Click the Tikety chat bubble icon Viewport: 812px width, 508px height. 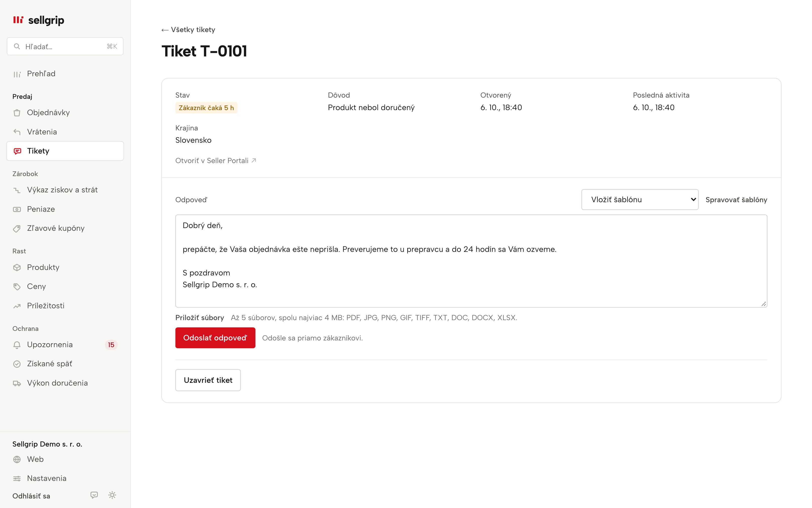coord(18,151)
